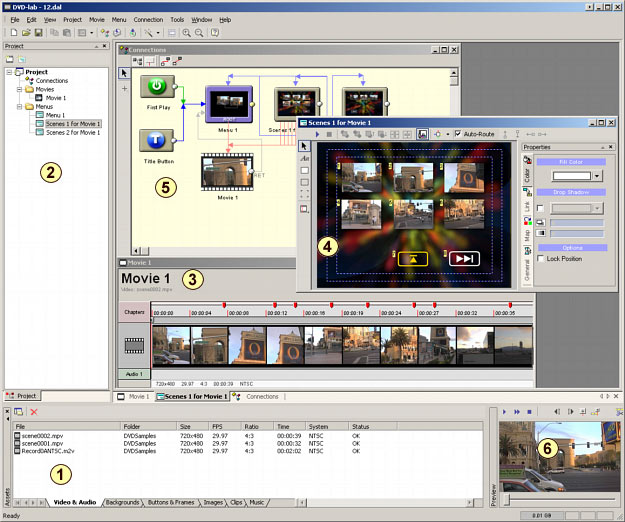Click the New project toolbar icon
This screenshot has height=522, width=625.
14,33
